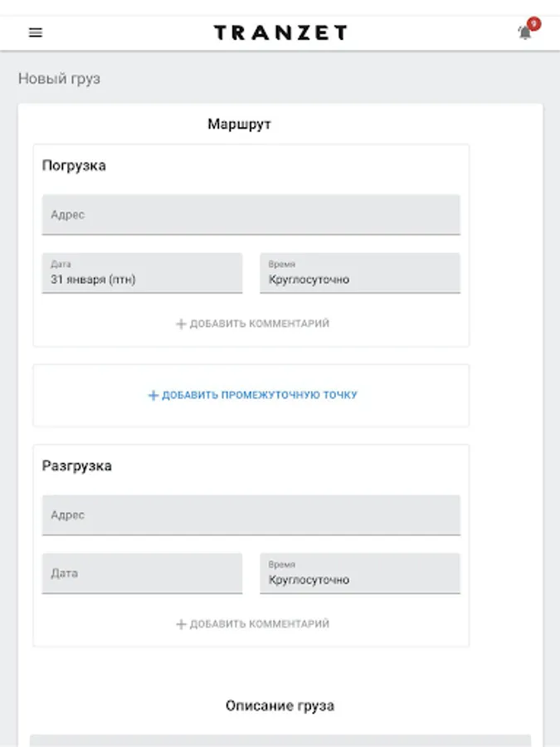Focus the Разгрузка 'Адрес' field
This screenshot has height=747, width=560.
pos(251,515)
